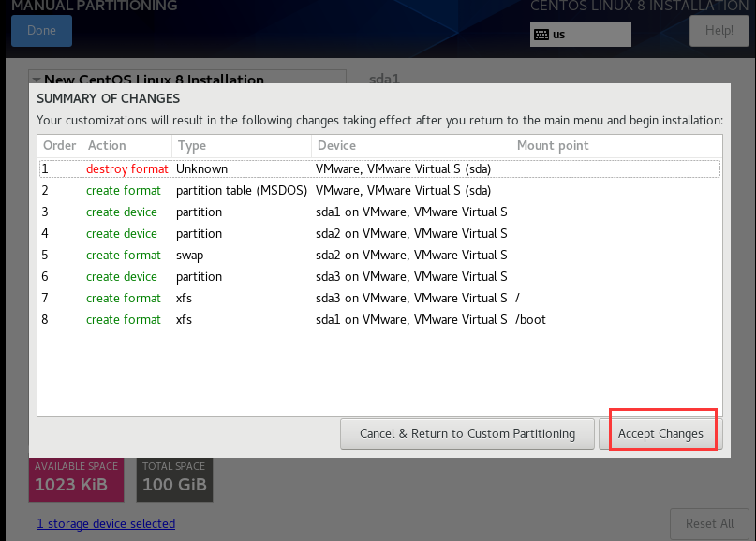Select the swap type cell
756x541 pixels.
click(x=189, y=256)
